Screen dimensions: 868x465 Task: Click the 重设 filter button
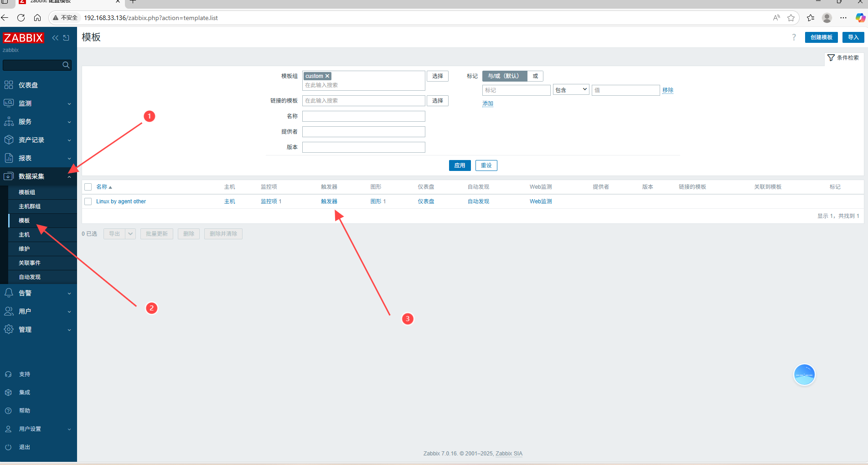click(x=486, y=165)
